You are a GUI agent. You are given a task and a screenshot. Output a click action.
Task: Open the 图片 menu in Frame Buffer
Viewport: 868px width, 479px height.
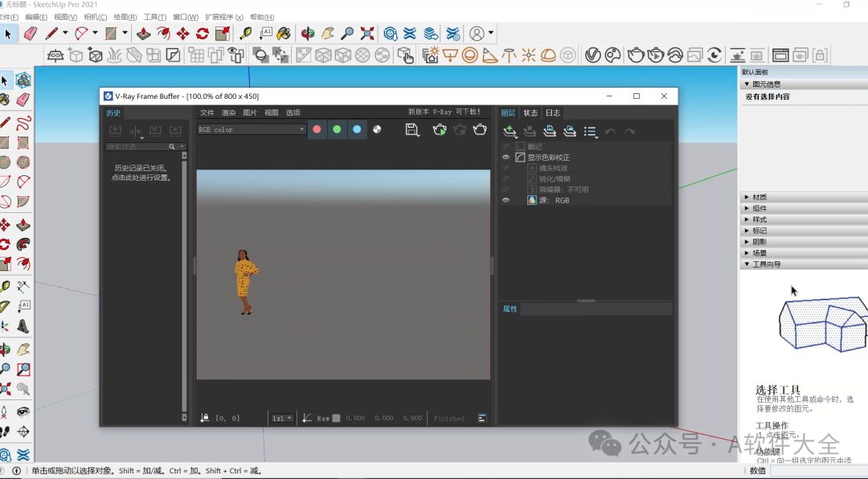pos(250,113)
